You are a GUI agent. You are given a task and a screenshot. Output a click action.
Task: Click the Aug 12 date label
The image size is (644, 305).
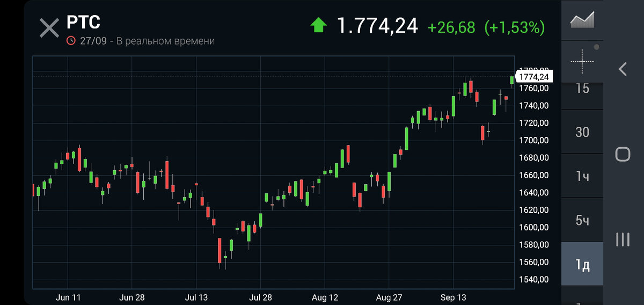325,297
